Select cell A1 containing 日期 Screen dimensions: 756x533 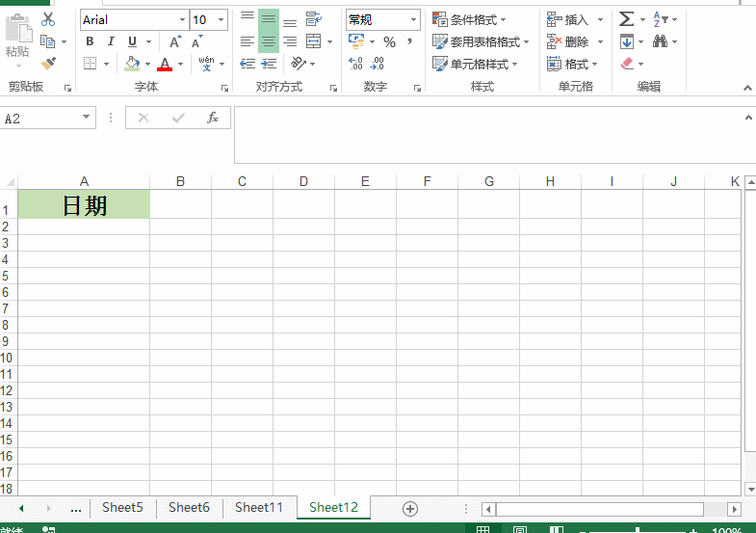[x=84, y=204]
